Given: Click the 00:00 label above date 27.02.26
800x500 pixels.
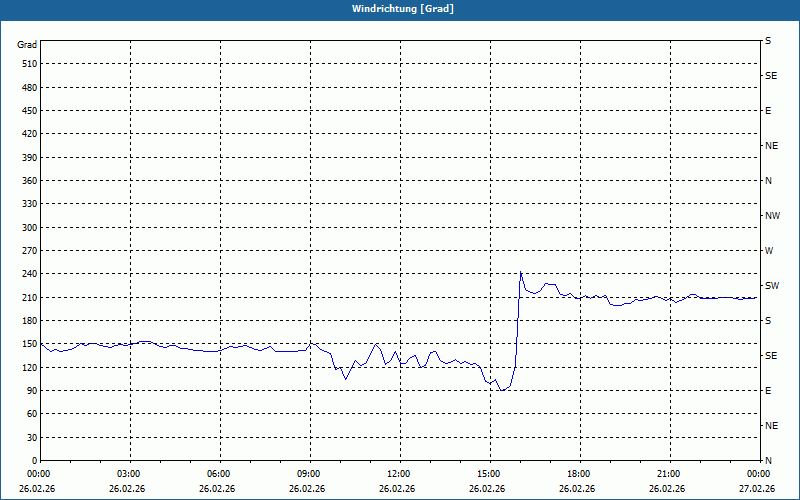Looking at the screenshot, I should coord(759,474).
